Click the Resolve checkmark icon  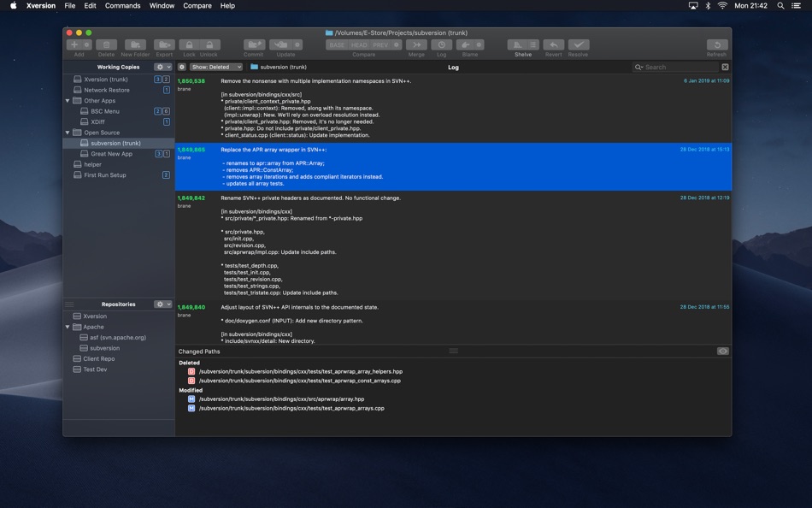point(579,44)
